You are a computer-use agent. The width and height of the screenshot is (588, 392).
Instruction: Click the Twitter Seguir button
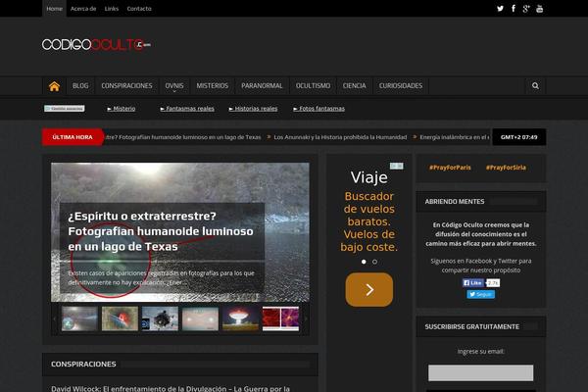(481, 294)
